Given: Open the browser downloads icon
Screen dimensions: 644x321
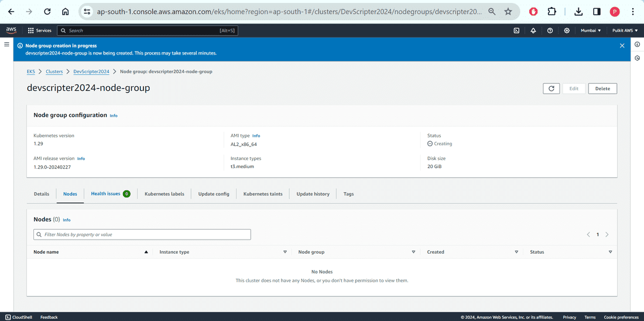Looking at the screenshot, I should (578, 12).
